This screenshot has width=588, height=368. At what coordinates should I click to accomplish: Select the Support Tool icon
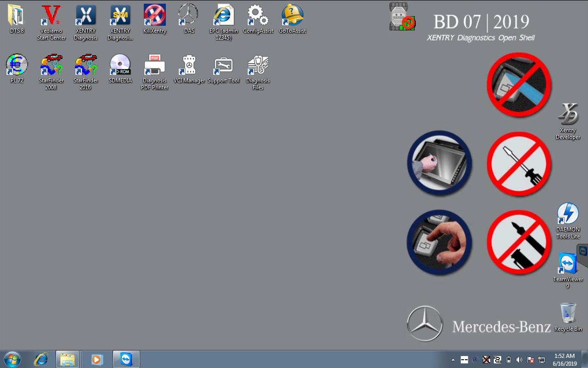click(x=223, y=69)
